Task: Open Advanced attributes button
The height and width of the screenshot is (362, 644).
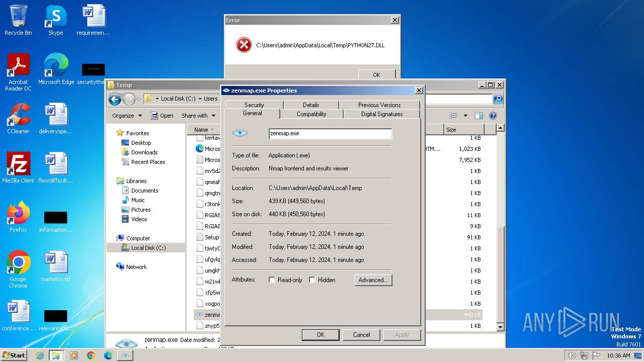Action: coord(373,280)
